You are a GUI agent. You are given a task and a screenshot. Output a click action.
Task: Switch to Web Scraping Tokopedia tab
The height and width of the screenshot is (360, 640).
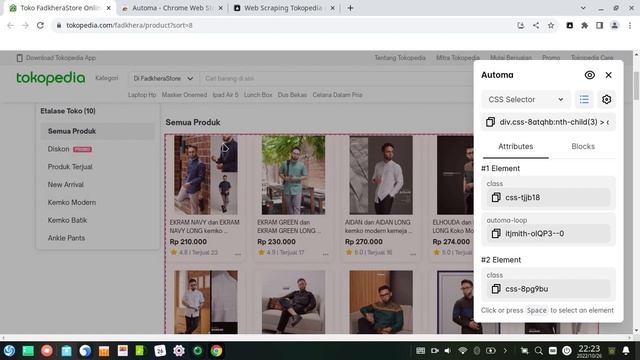283,8
